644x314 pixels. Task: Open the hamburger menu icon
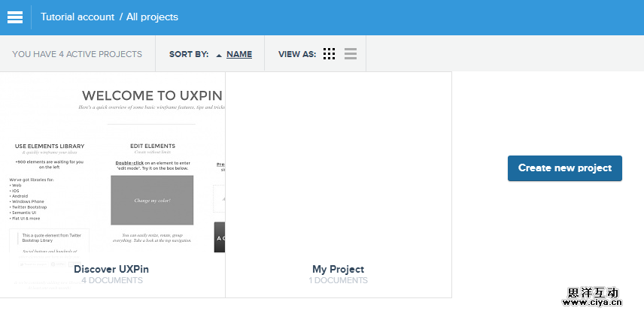click(x=15, y=17)
